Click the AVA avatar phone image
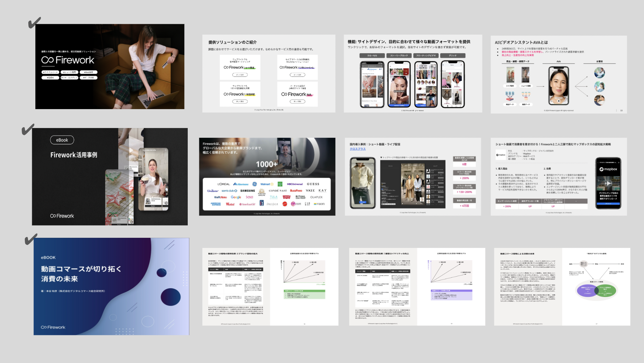This screenshot has width=644, height=363. (558, 86)
